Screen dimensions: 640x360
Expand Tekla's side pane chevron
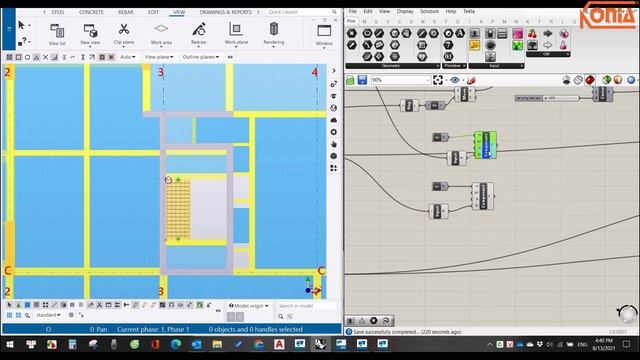tap(334, 71)
